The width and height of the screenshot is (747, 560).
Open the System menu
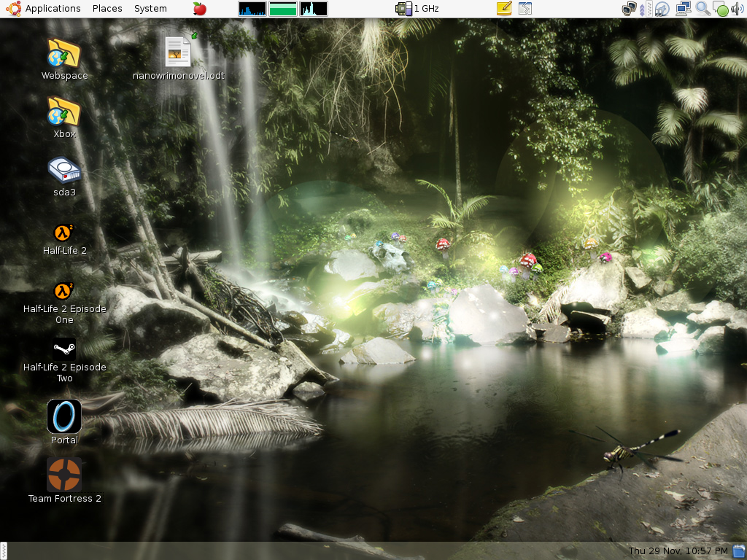(x=150, y=9)
